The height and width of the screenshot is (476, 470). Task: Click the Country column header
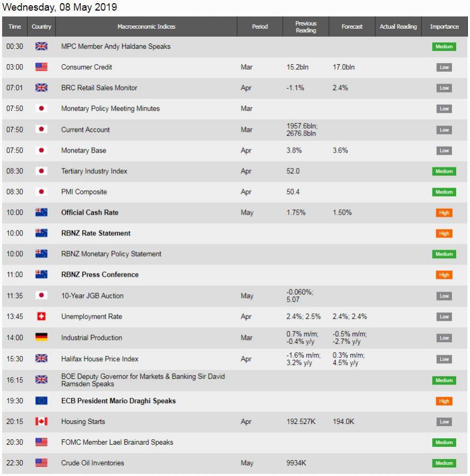[41, 27]
